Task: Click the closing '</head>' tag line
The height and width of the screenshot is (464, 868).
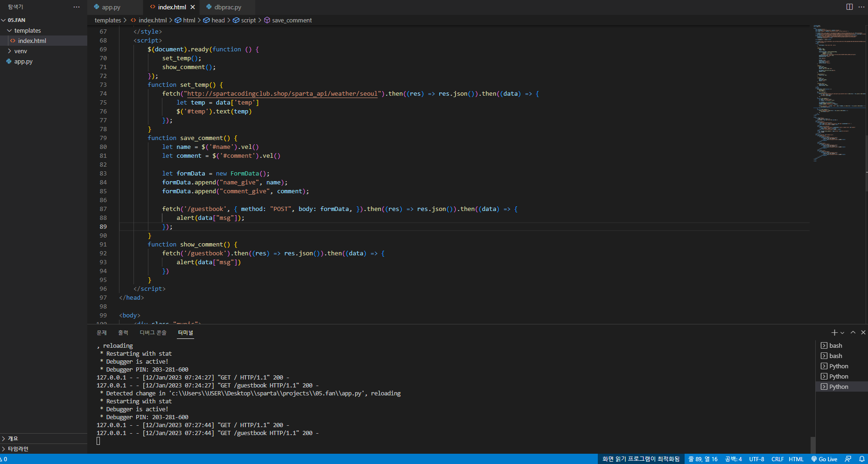Action: [x=132, y=298]
